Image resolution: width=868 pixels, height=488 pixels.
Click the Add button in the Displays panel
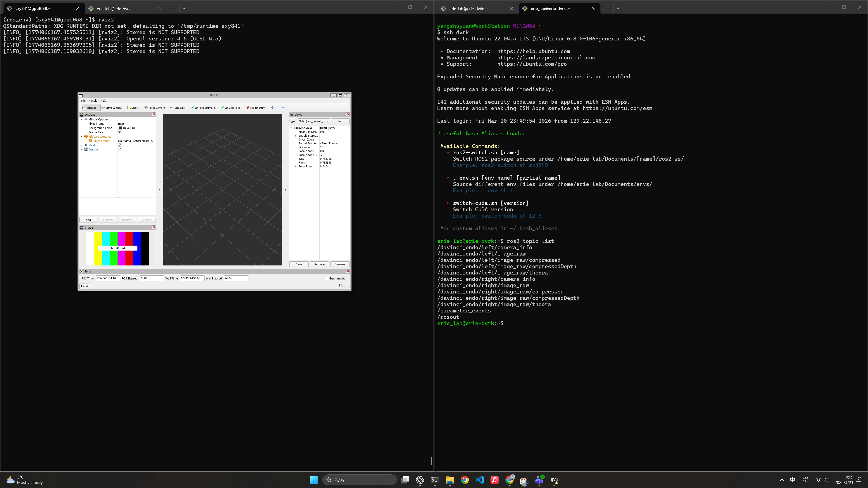(x=88, y=220)
